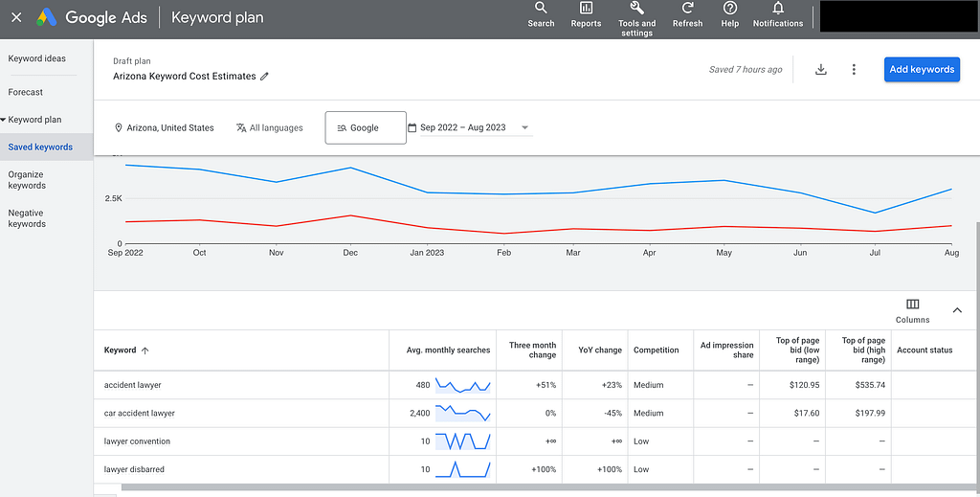980x497 pixels.
Task: Open Negative keywords in sidebar
Action: 27,218
